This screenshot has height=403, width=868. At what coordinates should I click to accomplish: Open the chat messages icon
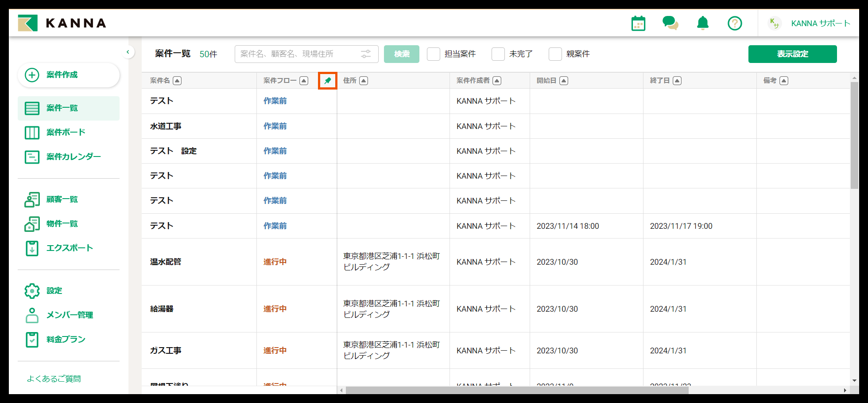pos(670,23)
